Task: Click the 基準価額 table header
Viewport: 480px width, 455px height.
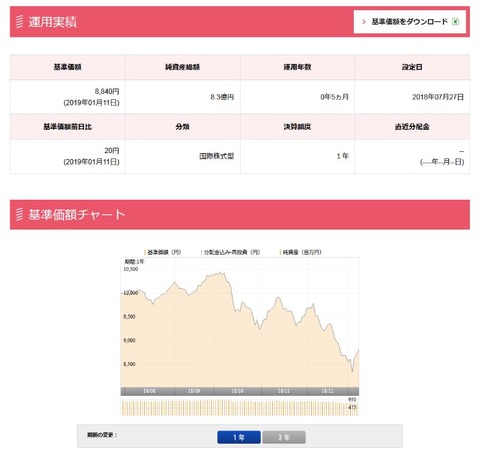Action: click(68, 67)
